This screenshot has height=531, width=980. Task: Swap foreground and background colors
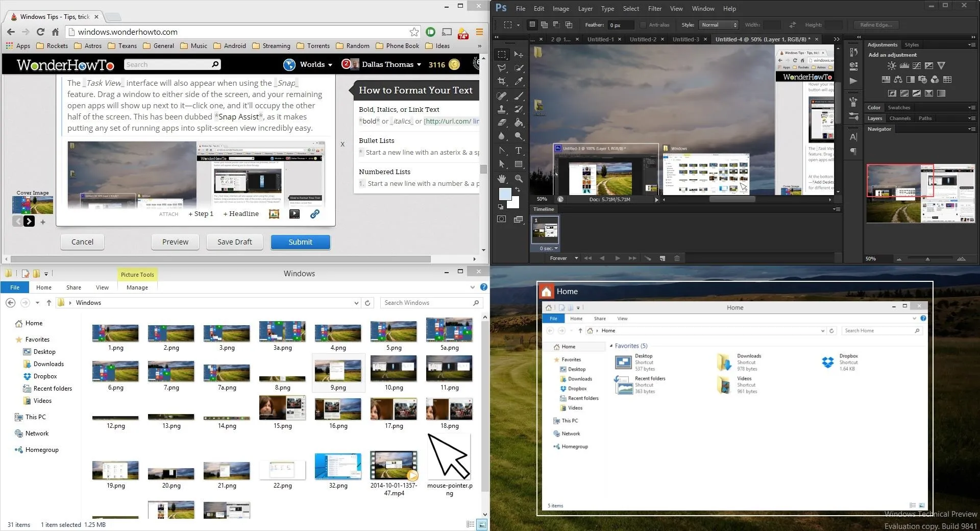tap(518, 189)
